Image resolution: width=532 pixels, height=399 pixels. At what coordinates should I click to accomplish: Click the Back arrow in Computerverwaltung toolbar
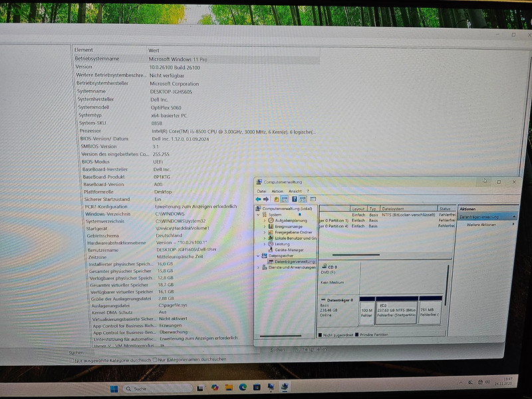click(x=259, y=199)
